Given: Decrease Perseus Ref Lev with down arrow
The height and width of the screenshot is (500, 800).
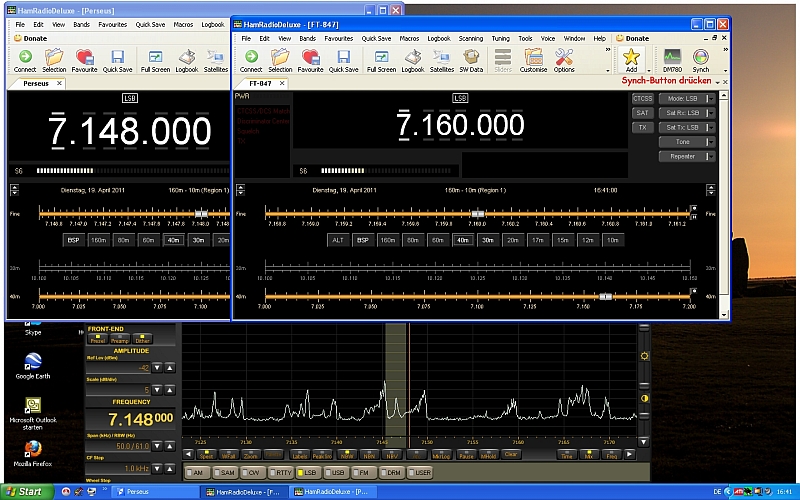Looking at the screenshot, I should click(157, 367).
